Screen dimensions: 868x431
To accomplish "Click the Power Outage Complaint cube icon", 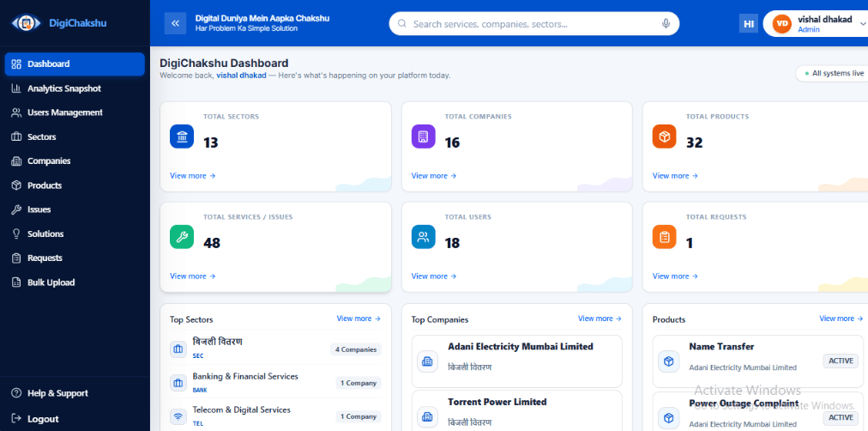I will (x=668, y=418).
